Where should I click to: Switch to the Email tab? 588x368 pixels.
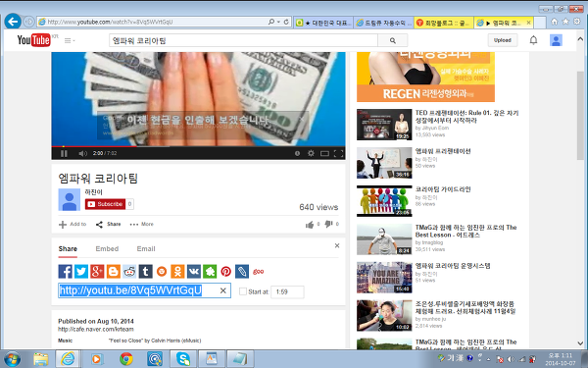(x=146, y=248)
